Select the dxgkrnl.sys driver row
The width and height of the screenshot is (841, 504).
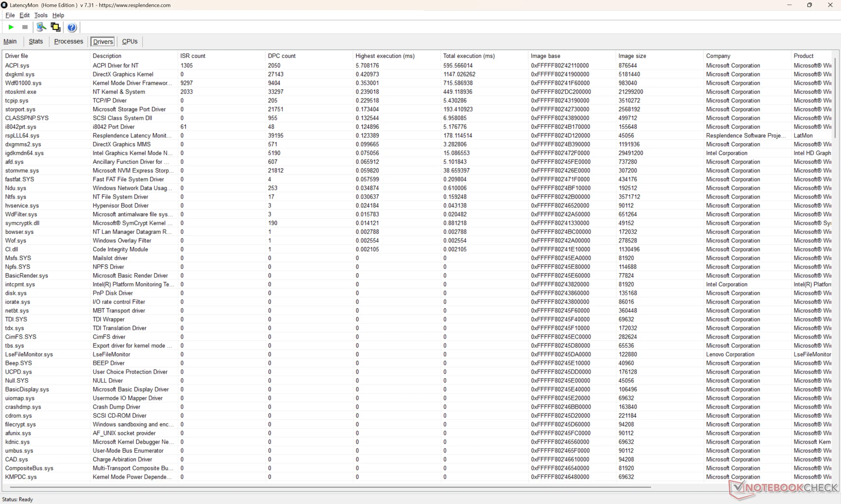[x=20, y=74]
